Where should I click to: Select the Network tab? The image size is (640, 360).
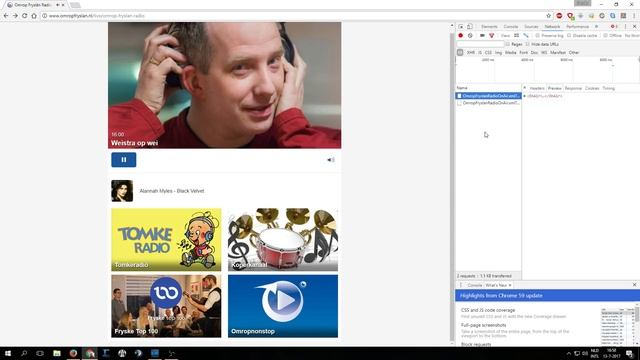[552, 27]
